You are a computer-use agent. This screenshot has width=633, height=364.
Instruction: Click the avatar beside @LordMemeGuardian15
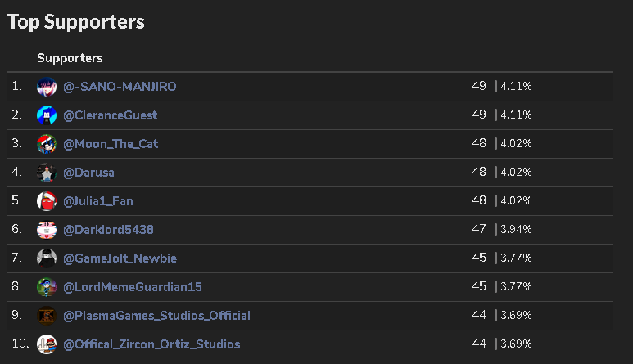(x=46, y=287)
